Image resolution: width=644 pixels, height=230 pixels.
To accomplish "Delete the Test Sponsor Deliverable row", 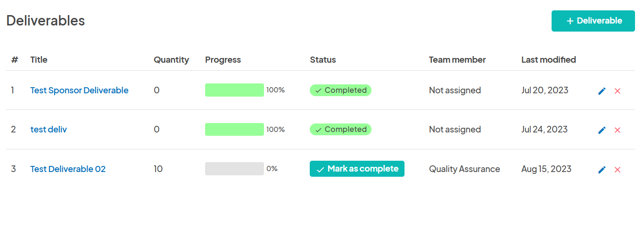I will pos(617,91).
